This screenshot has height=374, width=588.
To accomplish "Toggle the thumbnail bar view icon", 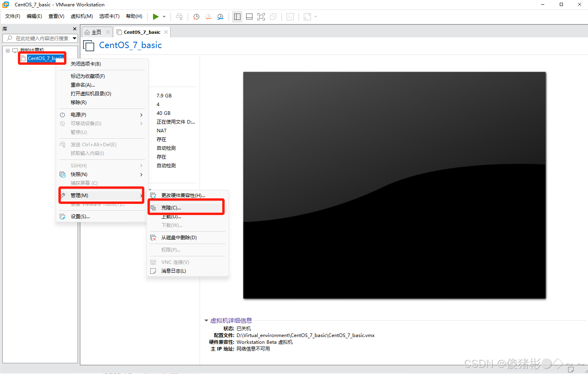I will pyautogui.click(x=249, y=17).
